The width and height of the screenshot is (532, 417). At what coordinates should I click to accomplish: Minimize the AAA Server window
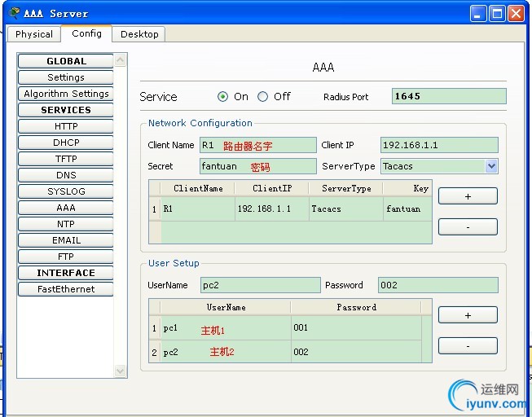(477, 14)
